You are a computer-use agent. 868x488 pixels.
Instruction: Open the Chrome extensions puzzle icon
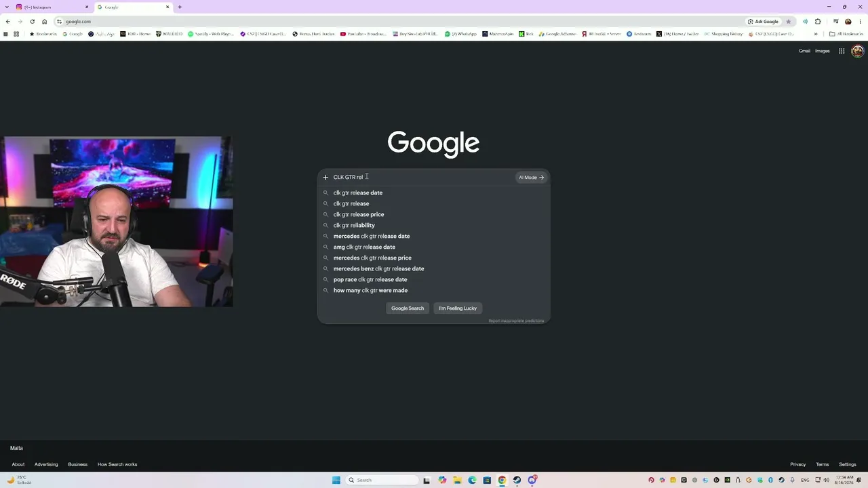point(818,22)
